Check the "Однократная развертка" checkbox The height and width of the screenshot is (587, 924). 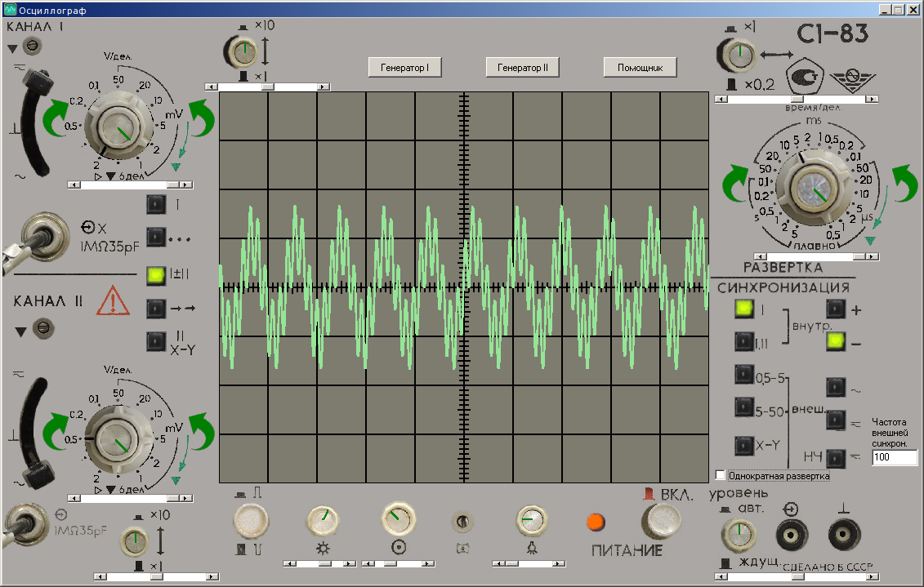720,474
